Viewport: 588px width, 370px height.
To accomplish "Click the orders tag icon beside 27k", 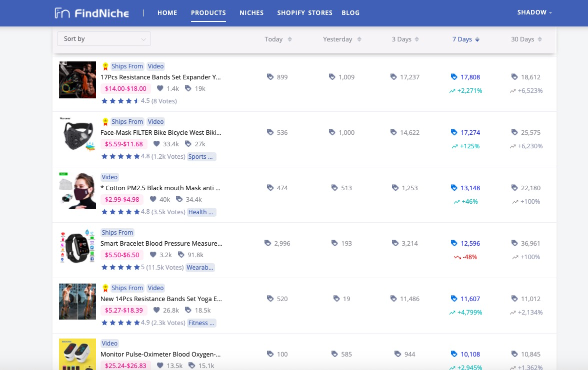I will click(x=188, y=144).
